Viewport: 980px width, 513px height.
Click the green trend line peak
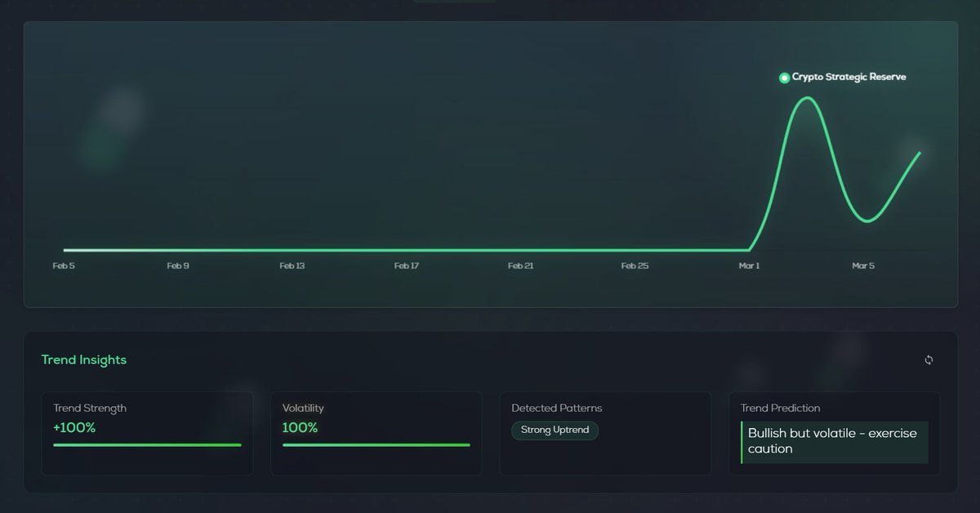pyautogui.click(x=807, y=99)
